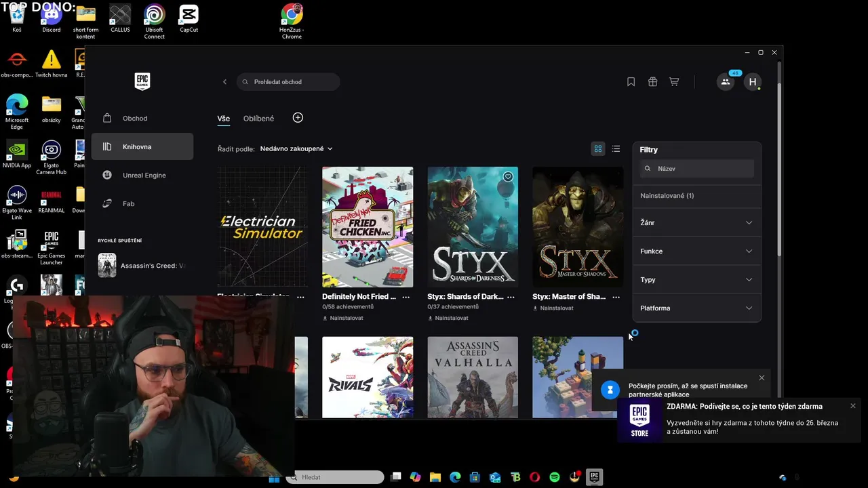Open the H profile avatar menu

(752, 82)
